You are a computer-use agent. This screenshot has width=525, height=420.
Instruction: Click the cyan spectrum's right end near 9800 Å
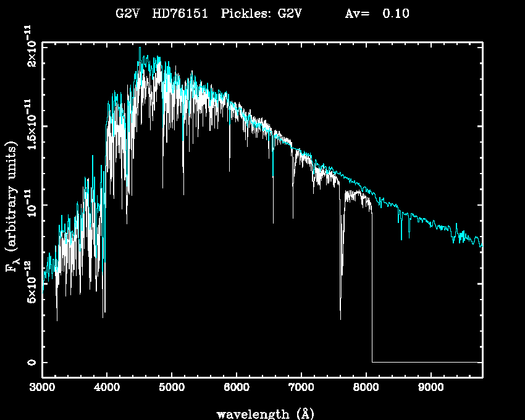tap(481, 244)
